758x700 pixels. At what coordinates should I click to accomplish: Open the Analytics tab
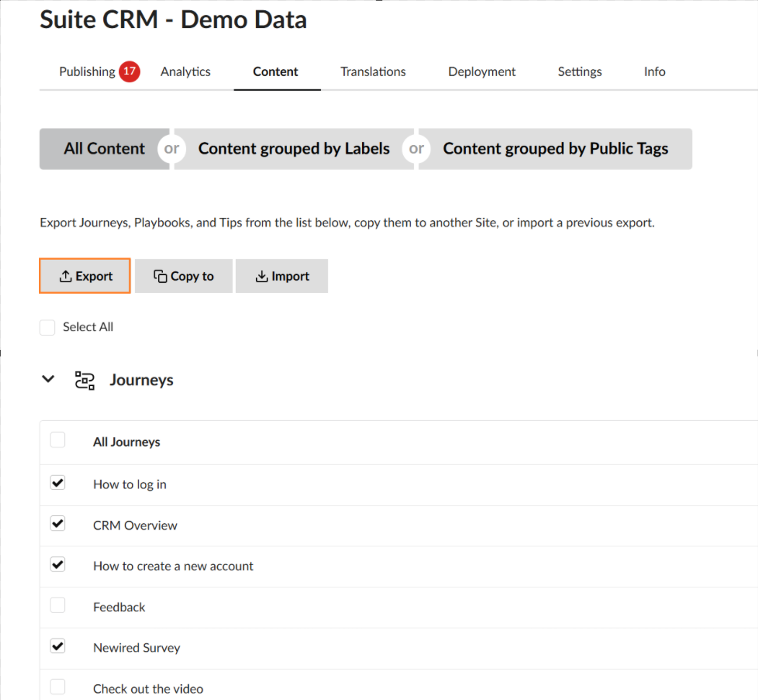coord(185,71)
